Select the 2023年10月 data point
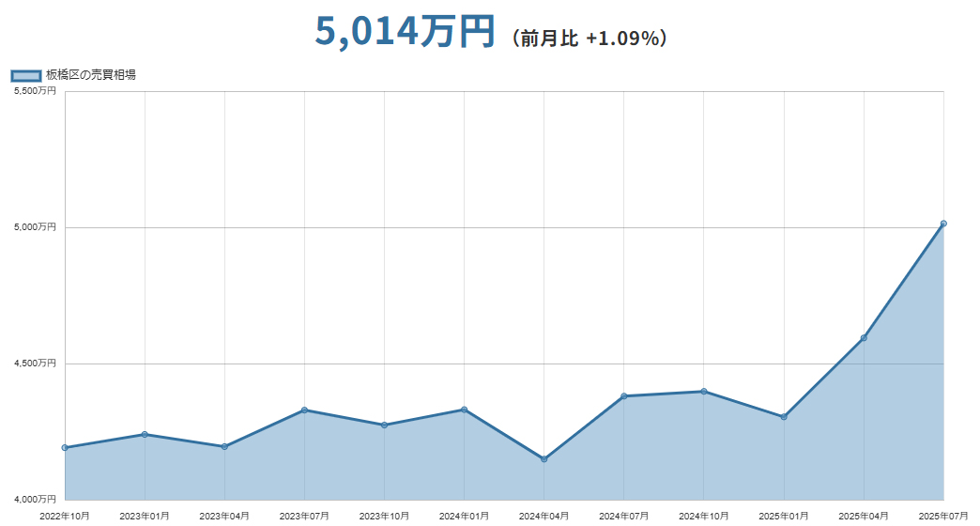 point(384,425)
